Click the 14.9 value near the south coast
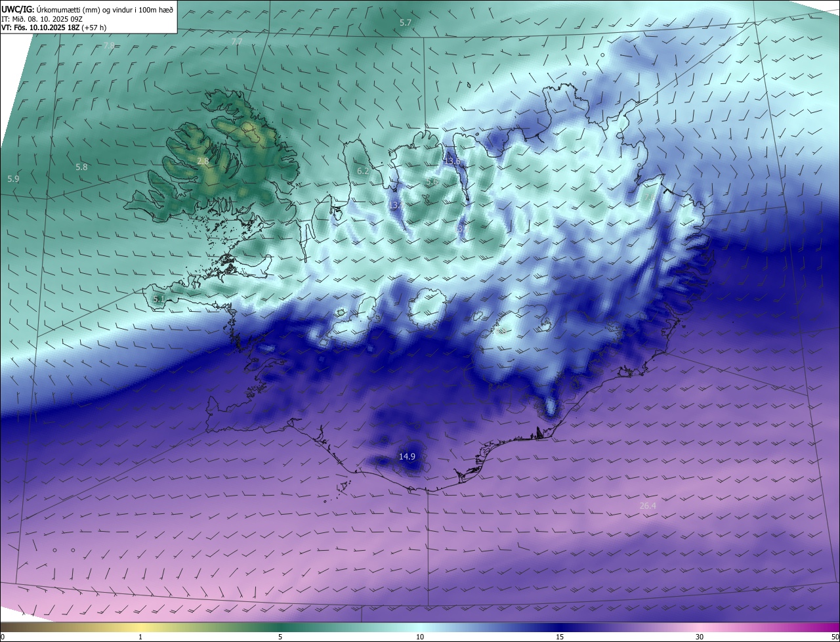This screenshot has width=840, height=642. tap(407, 456)
